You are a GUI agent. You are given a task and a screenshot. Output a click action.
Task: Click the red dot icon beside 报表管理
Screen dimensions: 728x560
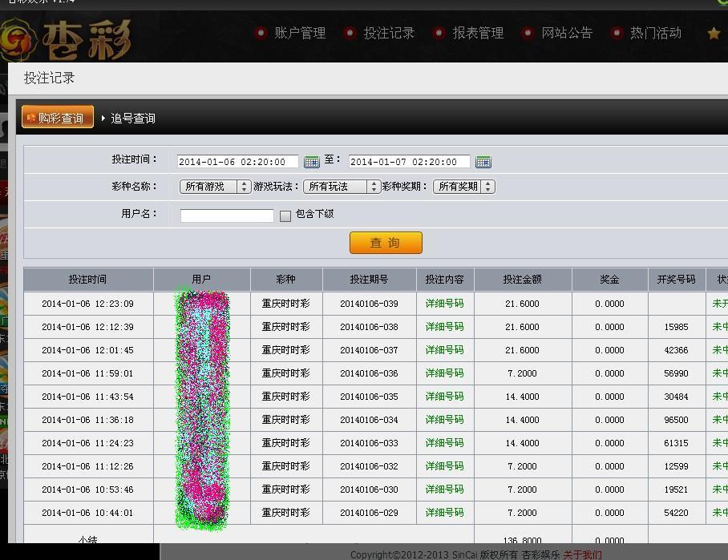pos(439,34)
